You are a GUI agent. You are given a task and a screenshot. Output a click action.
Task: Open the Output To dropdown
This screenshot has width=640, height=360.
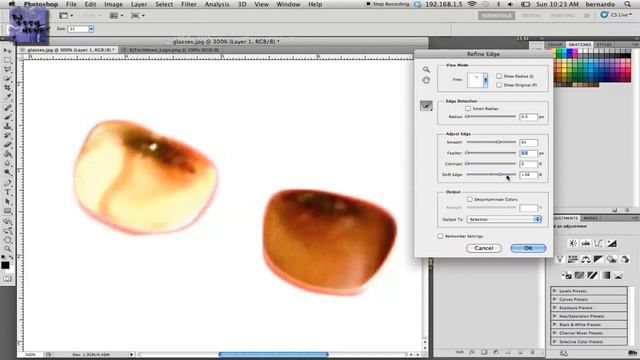tap(504, 219)
